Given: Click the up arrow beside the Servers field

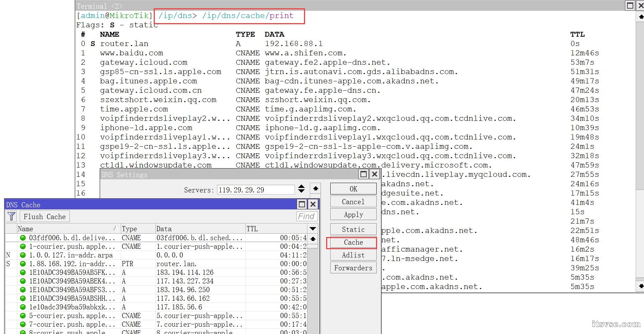Looking at the screenshot, I should (x=315, y=189).
